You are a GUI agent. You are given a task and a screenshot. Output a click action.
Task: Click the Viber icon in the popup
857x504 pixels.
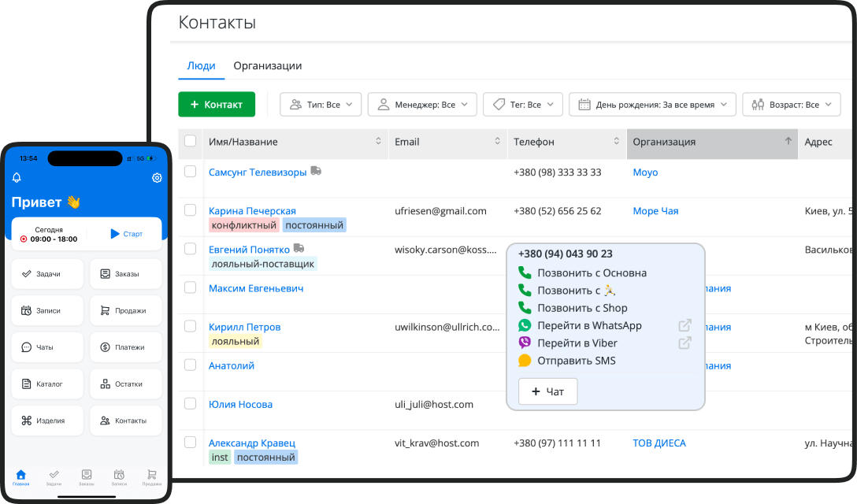point(523,342)
